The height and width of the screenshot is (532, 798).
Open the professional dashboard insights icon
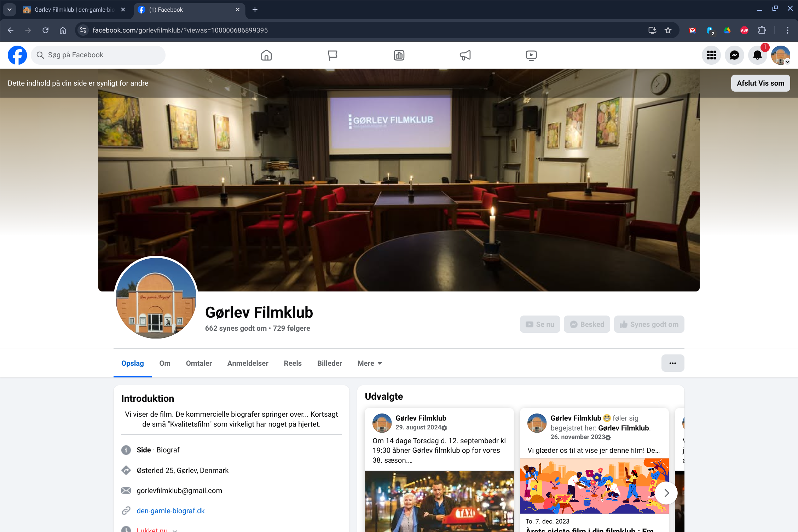pyautogui.click(x=399, y=55)
